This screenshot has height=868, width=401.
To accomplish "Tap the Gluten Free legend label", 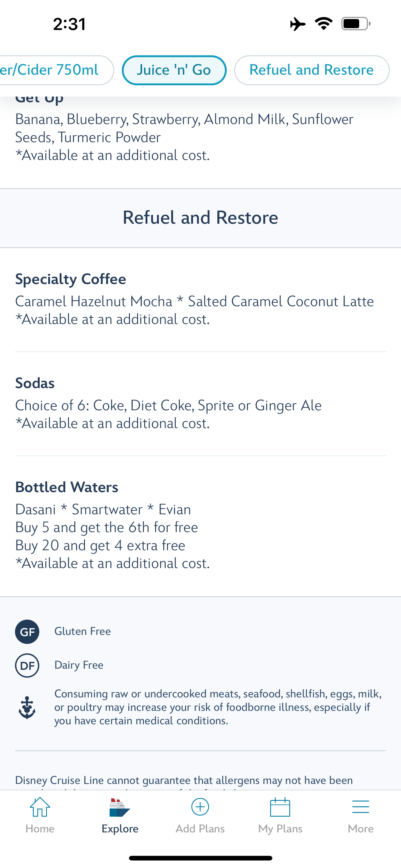I will 82,631.
